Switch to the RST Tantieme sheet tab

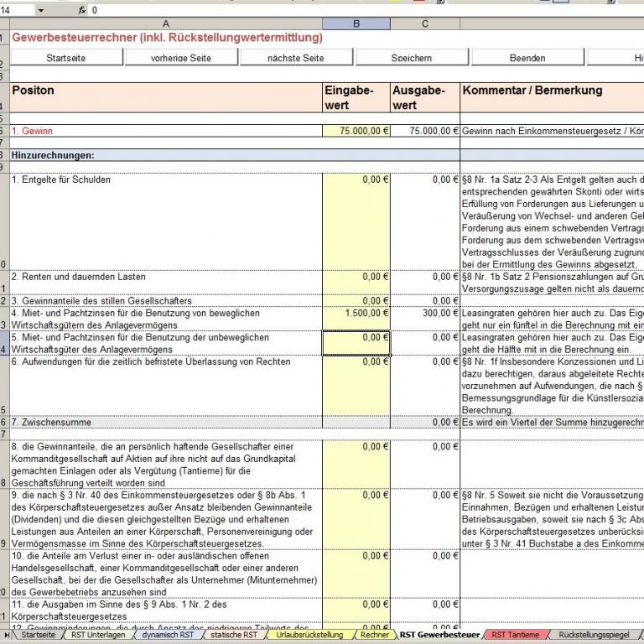coord(516,636)
